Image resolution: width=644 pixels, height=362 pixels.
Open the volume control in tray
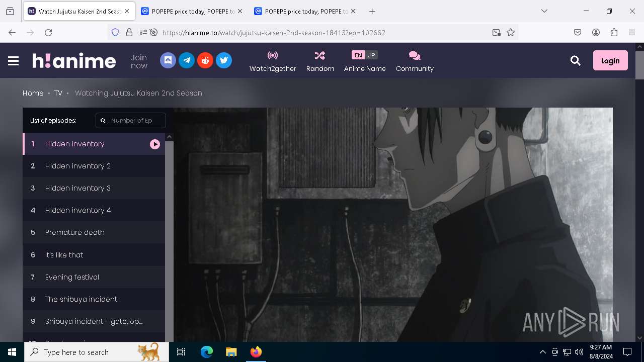[x=579, y=352]
